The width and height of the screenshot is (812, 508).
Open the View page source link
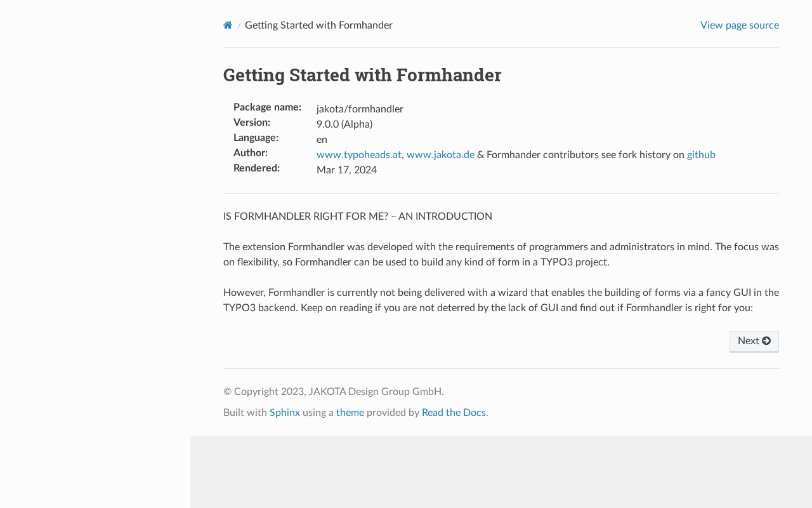tap(739, 25)
